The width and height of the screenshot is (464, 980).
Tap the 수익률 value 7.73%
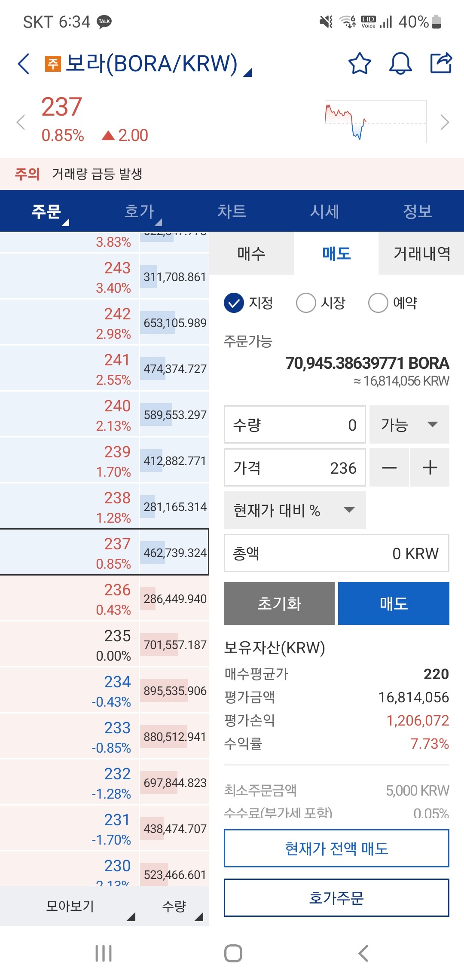tap(430, 744)
